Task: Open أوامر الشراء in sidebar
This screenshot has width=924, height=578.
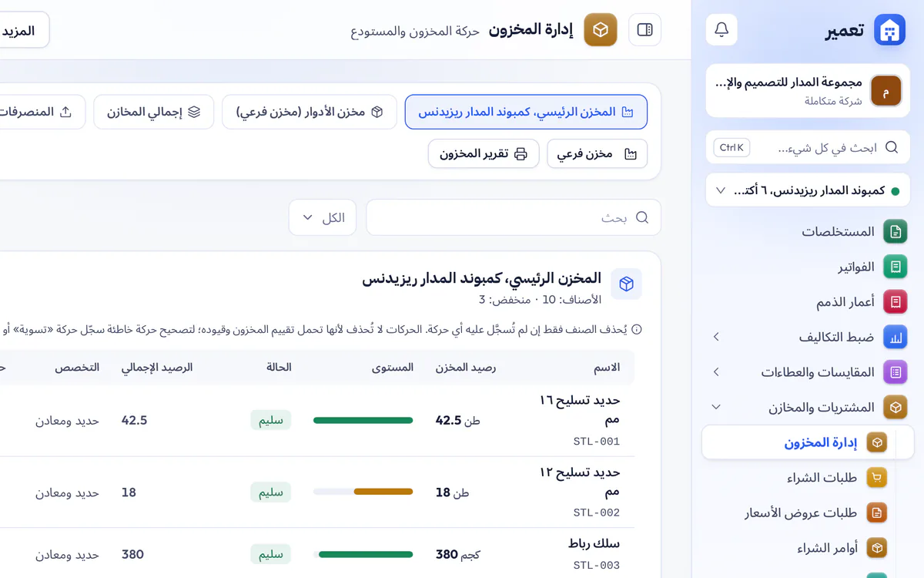Action: [828, 548]
